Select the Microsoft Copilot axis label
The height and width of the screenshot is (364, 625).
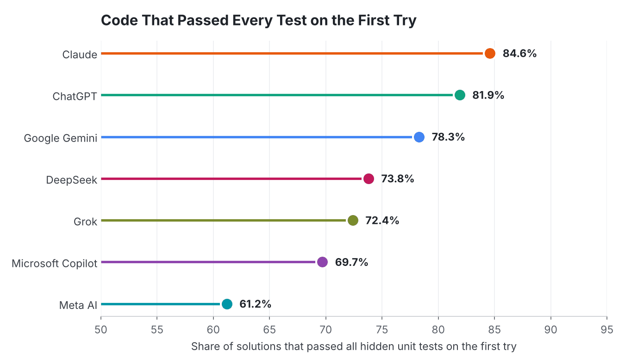55,263
